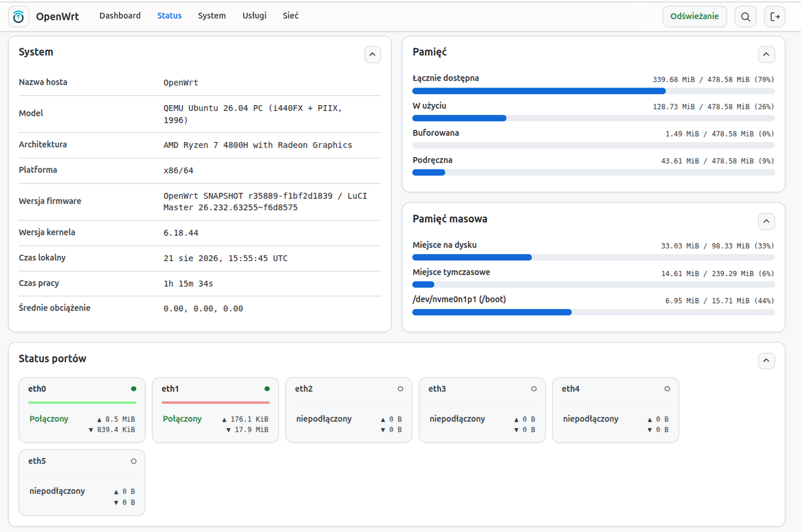
Task: Click the AMD Ryzen 7 4800H architecture text
Action: click(258, 145)
